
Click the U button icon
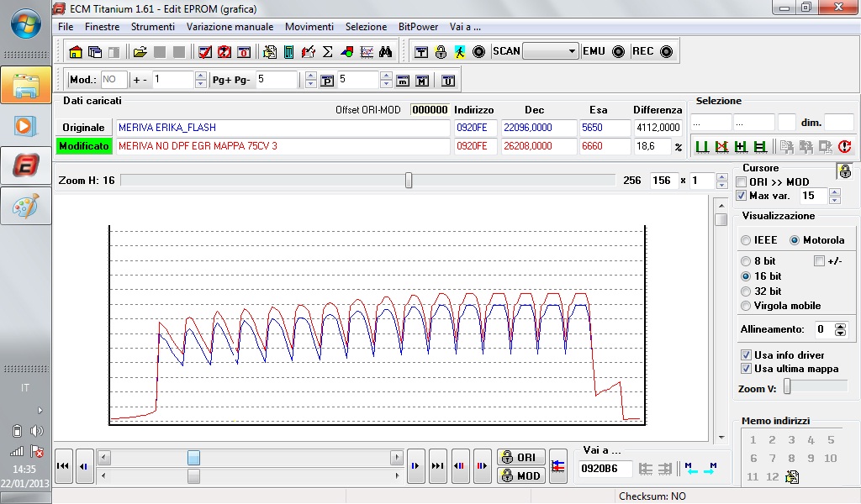448,81
